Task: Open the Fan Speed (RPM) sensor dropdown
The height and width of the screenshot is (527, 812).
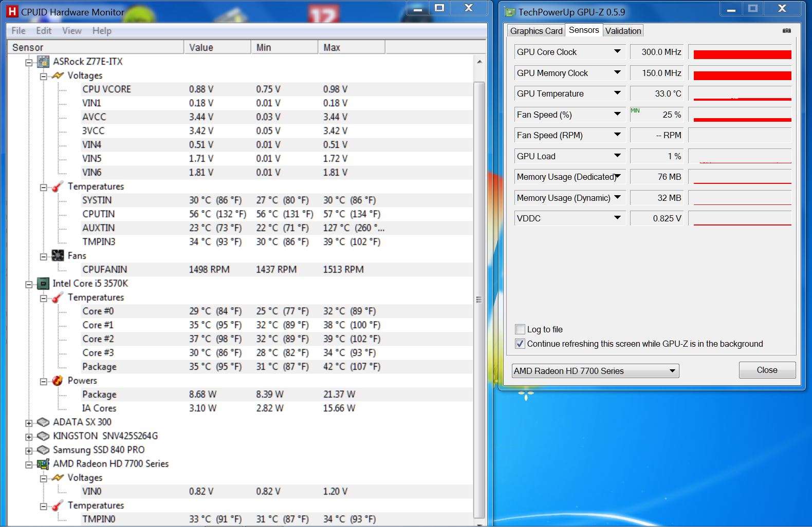Action: 618,135
